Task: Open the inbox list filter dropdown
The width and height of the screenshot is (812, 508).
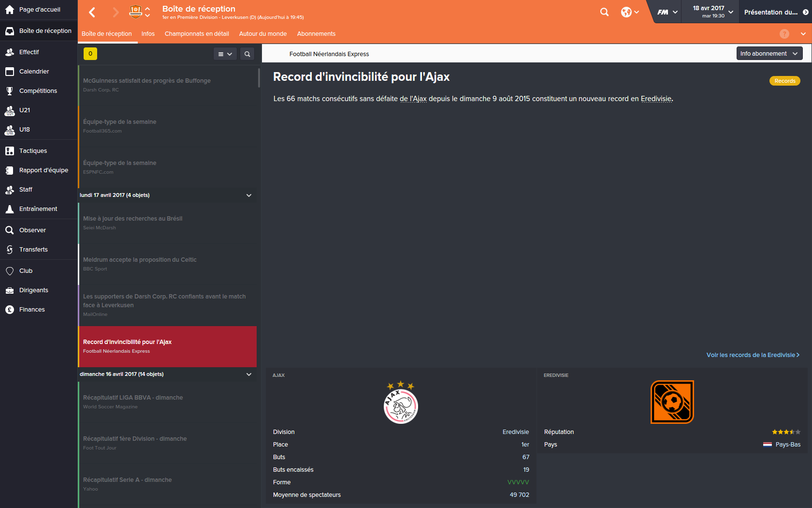Action: point(225,54)
